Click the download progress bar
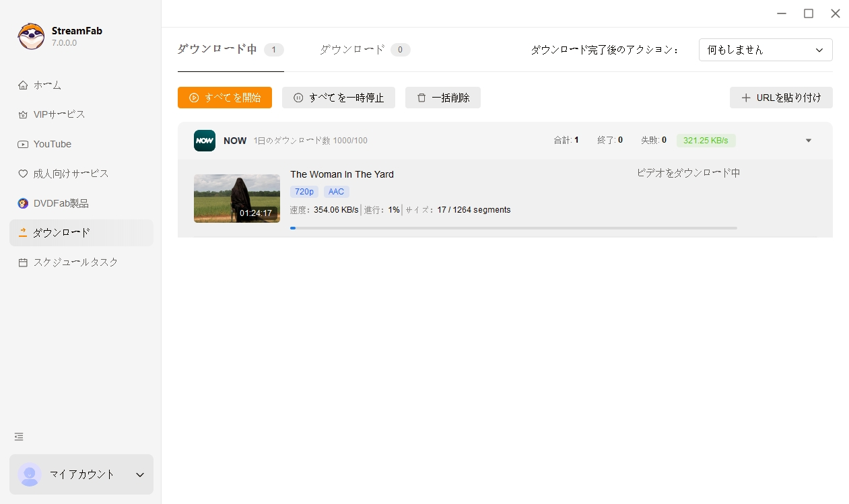The width and height of the screenshot is (849, 504). [x=514, y=228]
